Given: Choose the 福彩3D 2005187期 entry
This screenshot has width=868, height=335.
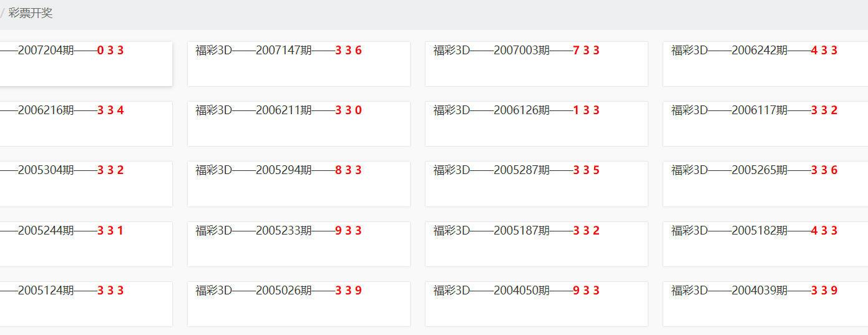Looking at the screenshot, I should coord(537,244).
